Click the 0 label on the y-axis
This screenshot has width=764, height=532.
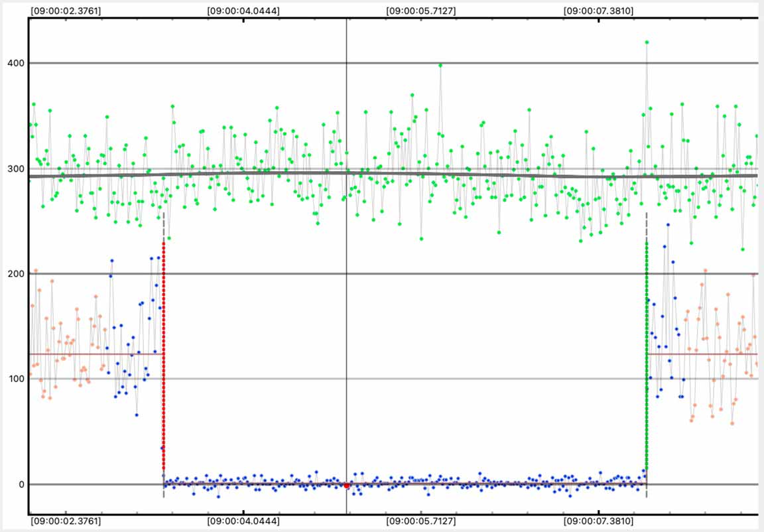(21, 484)
